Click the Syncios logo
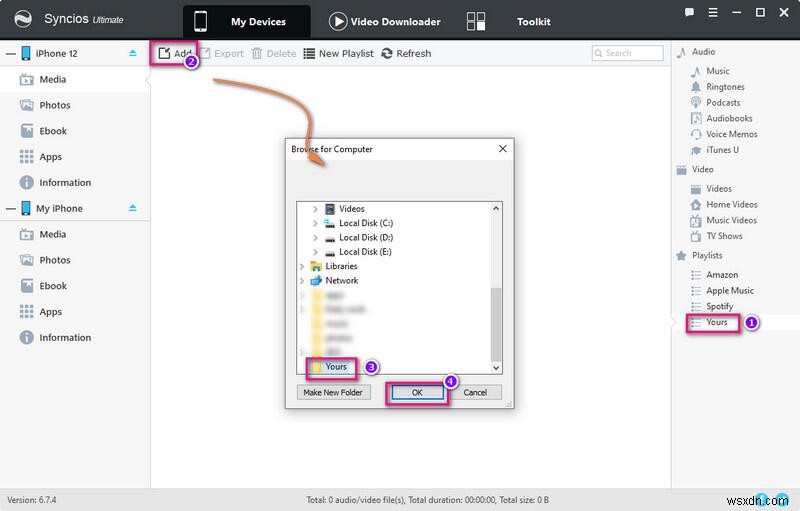The image size is (800, 511). 23,19
